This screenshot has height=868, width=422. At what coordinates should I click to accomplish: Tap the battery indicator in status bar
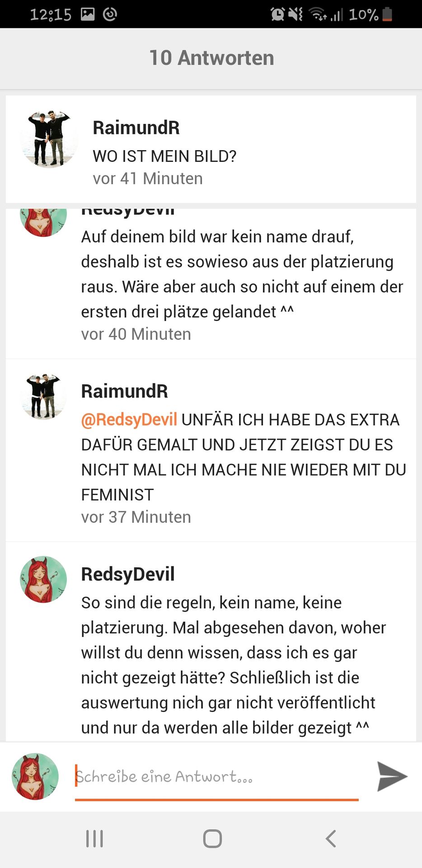point(387,14)
